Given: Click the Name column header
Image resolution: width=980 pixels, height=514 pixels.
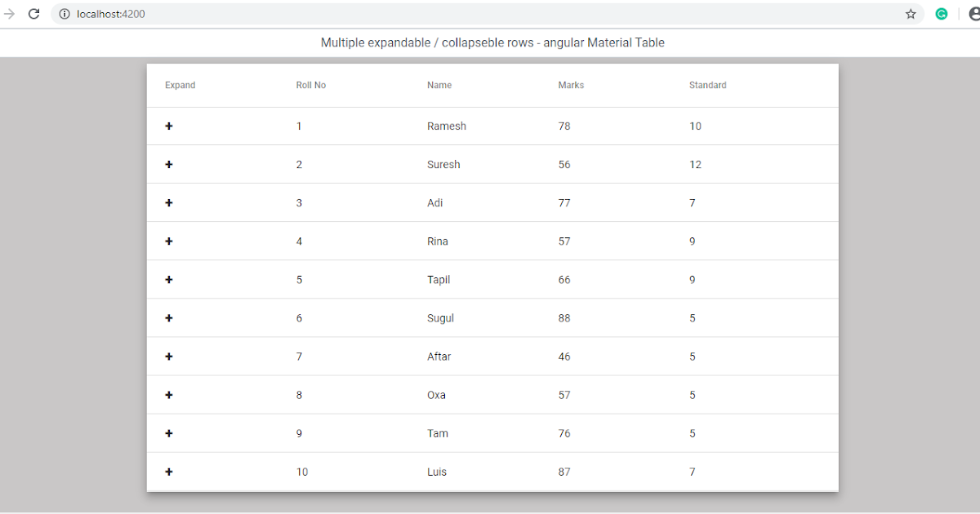Looking at the screenshot, I should tap(439, 85).
